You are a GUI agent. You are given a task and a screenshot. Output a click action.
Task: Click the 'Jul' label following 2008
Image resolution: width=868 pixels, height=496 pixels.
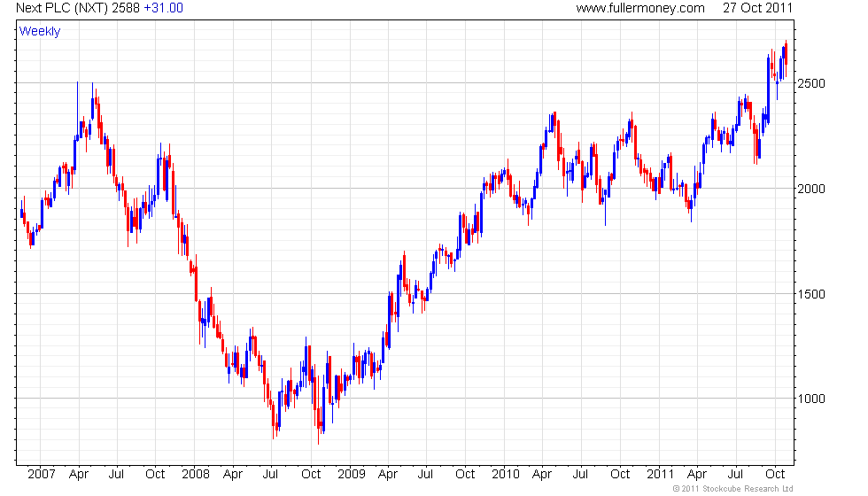click(x=270, y=475)
